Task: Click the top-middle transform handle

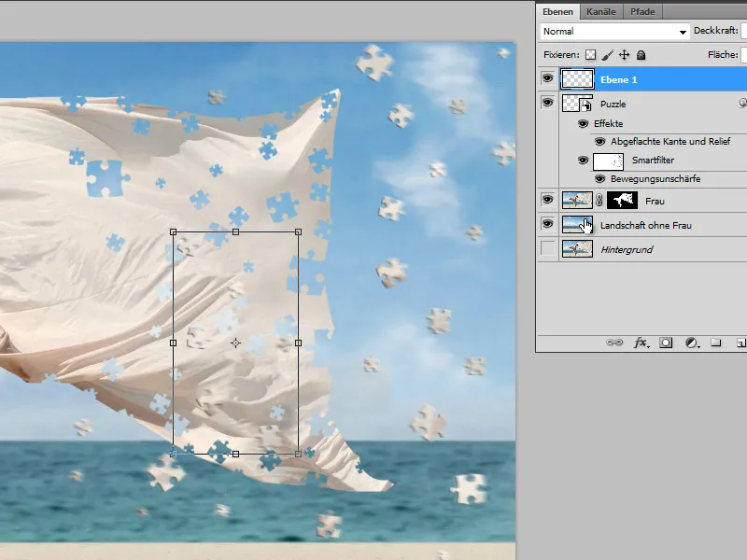Action: click(x=236, y=231)
